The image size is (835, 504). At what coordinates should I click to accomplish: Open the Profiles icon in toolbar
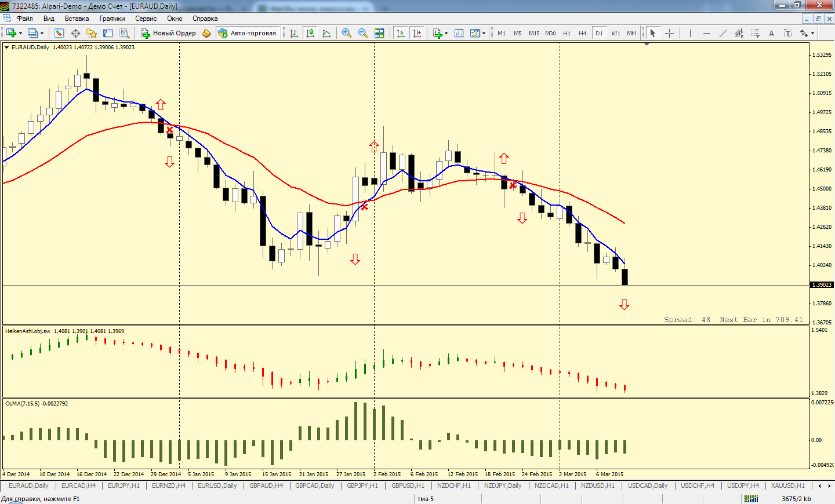pyautogui.click(x=33, y=33)
